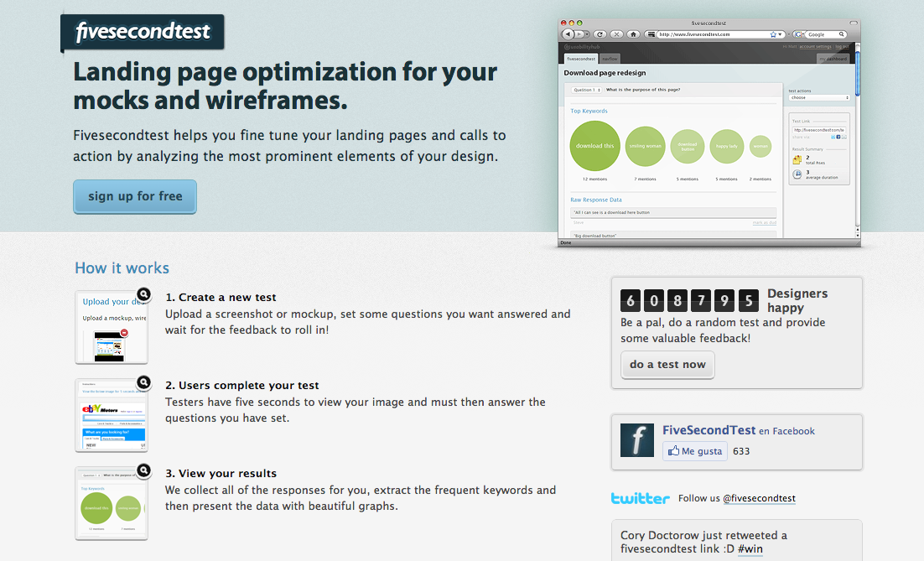Click the home icon in browser mockup toolbar
This screenshot has width=924, height=561.
click(633, 34)
